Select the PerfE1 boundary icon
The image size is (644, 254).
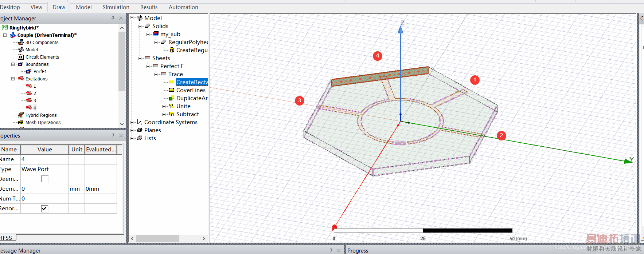28,71
